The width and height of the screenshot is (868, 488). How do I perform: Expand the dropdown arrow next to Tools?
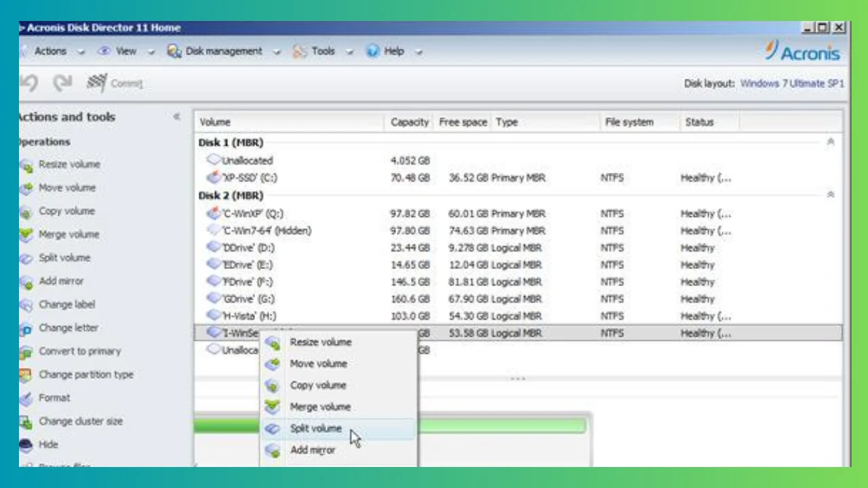tap(349, 52)
